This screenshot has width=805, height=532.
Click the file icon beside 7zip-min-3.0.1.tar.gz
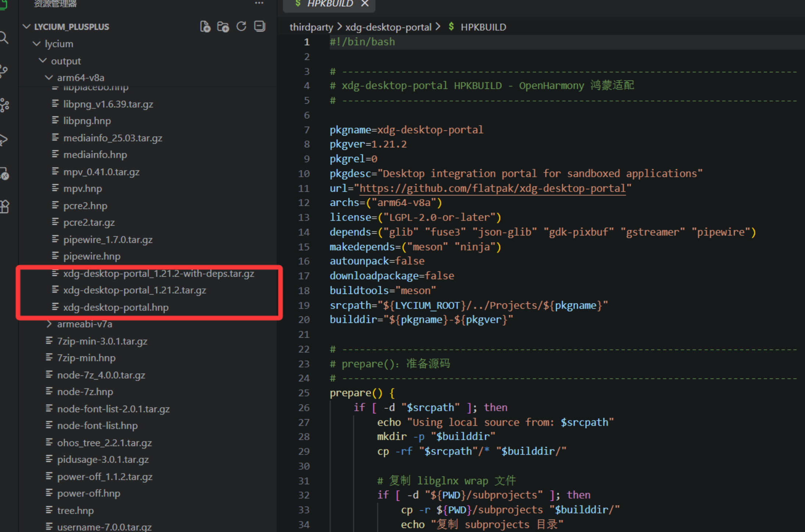(49, 341)
